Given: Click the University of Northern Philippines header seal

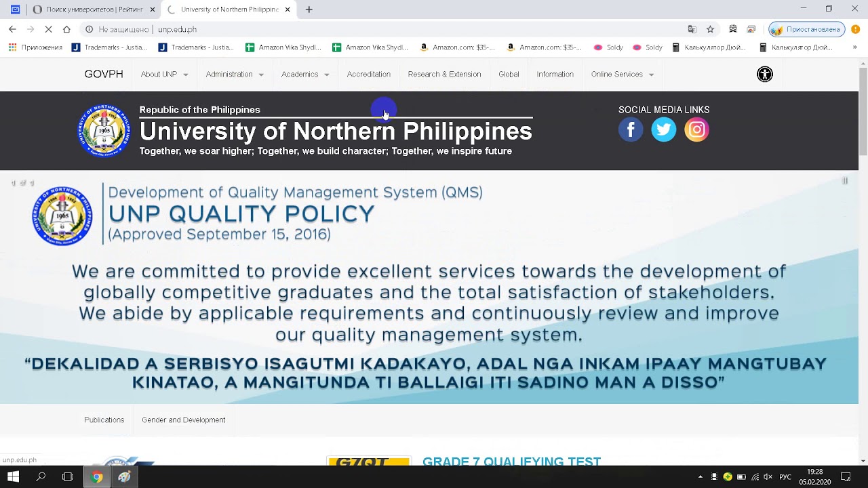Looking at the screenshot, I should click(x=104, y=131).
